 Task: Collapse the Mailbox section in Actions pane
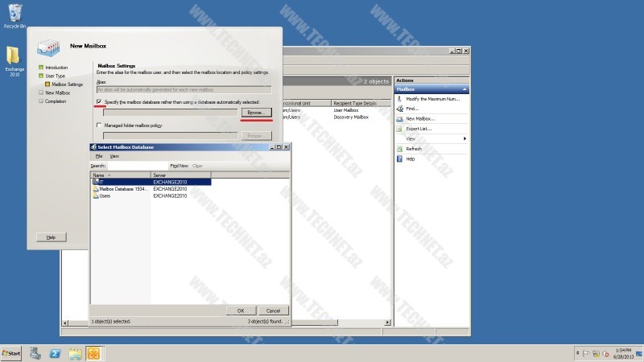464,89
